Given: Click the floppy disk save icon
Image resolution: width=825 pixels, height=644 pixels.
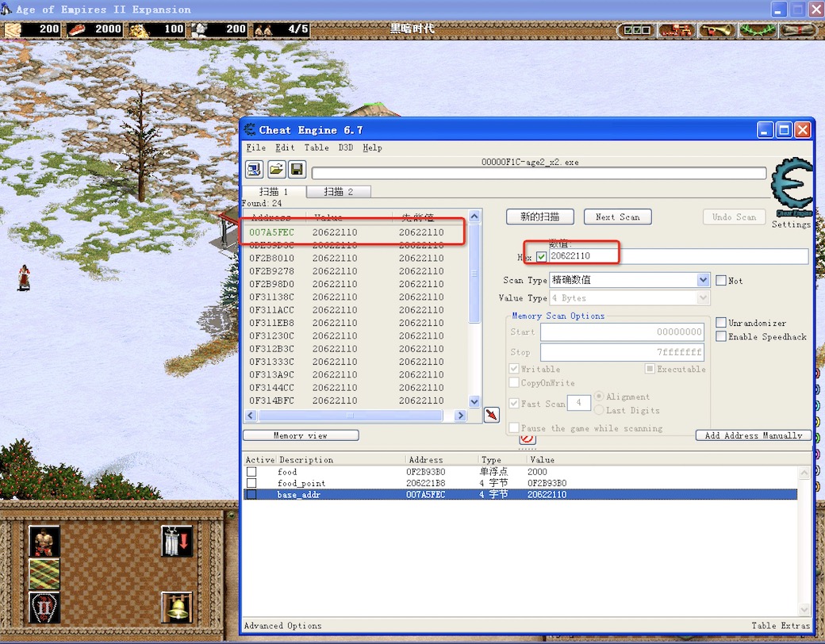Looking at the screenshot, I should click(297, 170).
